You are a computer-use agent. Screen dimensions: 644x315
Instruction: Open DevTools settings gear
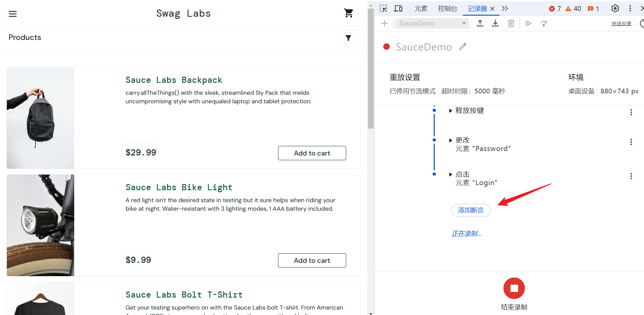click(x=615, y=9)
